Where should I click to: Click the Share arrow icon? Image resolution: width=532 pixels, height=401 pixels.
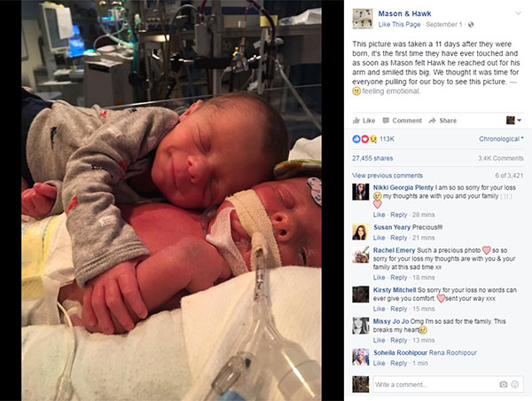click(x=433, y=121)
